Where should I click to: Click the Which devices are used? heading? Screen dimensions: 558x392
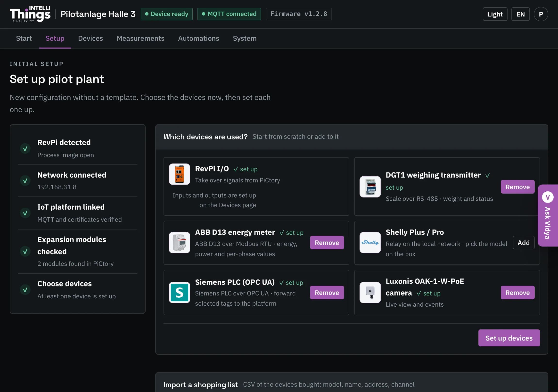(x=205, y=137)
